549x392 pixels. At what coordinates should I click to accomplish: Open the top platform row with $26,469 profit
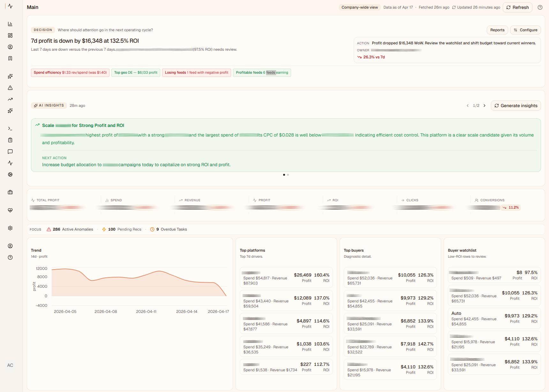[286, 277]
